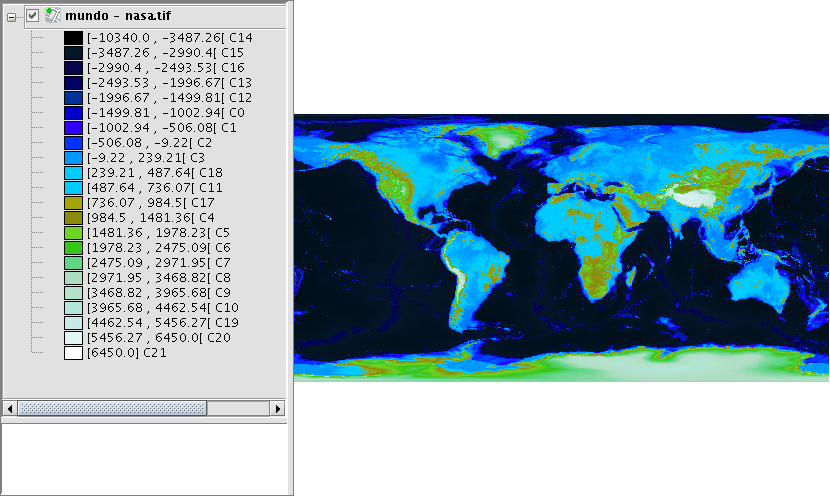Click the cyan swatch for class C11
Screen dimensions: 830x496
click(74, 188)
